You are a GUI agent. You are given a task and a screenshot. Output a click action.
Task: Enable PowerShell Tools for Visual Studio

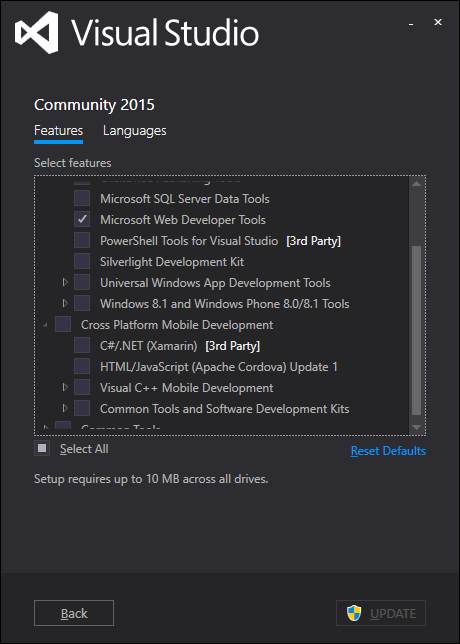82,241
